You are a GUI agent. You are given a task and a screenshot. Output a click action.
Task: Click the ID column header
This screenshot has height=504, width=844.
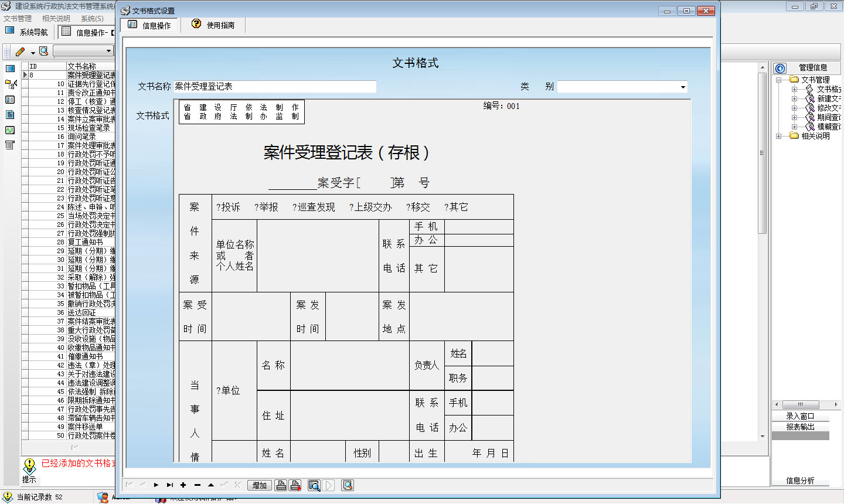click(47, 66)
